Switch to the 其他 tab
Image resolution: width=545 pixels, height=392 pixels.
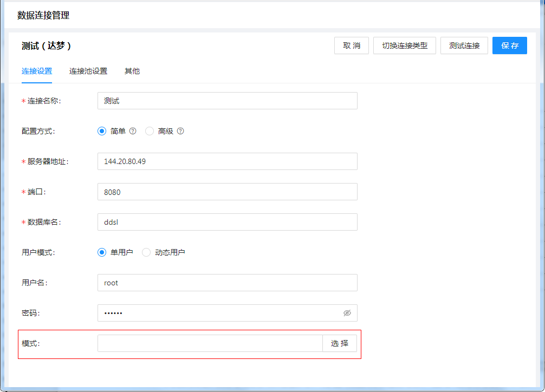(x=132, y=71)
